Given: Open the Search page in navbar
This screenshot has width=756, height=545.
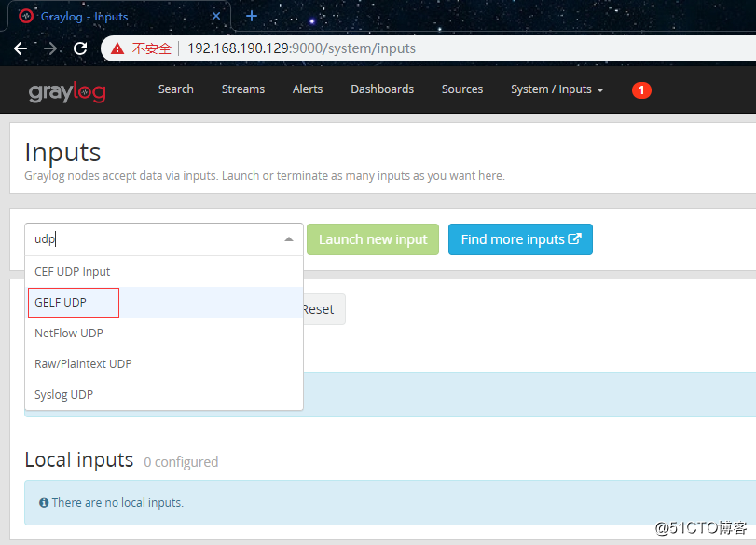Looking at the screenshot, I should (x=176, y=89).
